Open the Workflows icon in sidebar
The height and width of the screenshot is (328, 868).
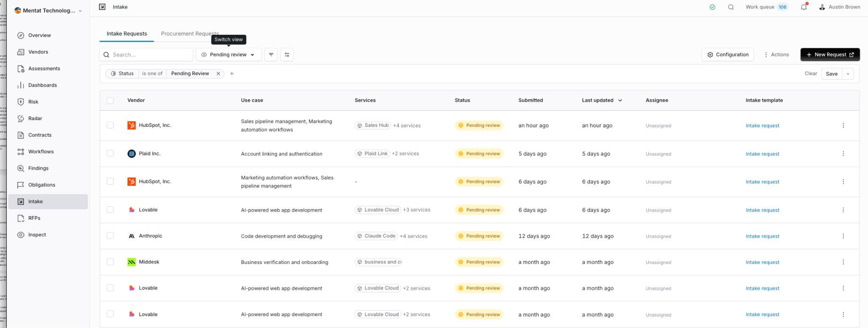pos(21,151)
